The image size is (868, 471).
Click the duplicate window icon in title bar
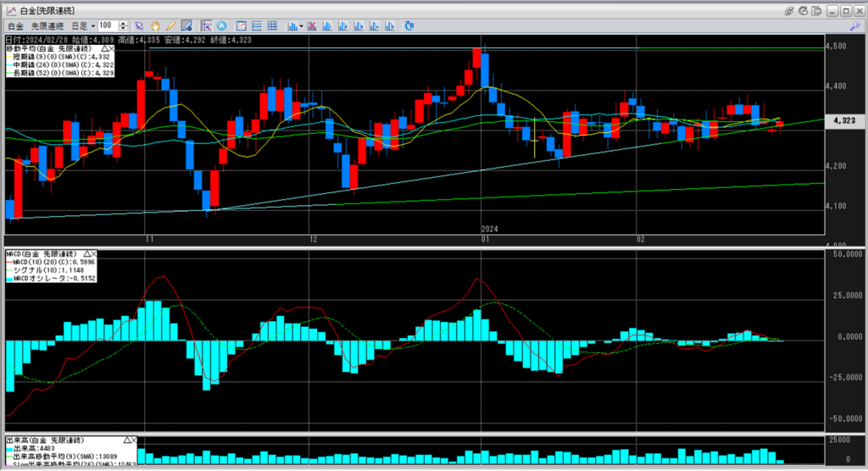click(816, 11)
